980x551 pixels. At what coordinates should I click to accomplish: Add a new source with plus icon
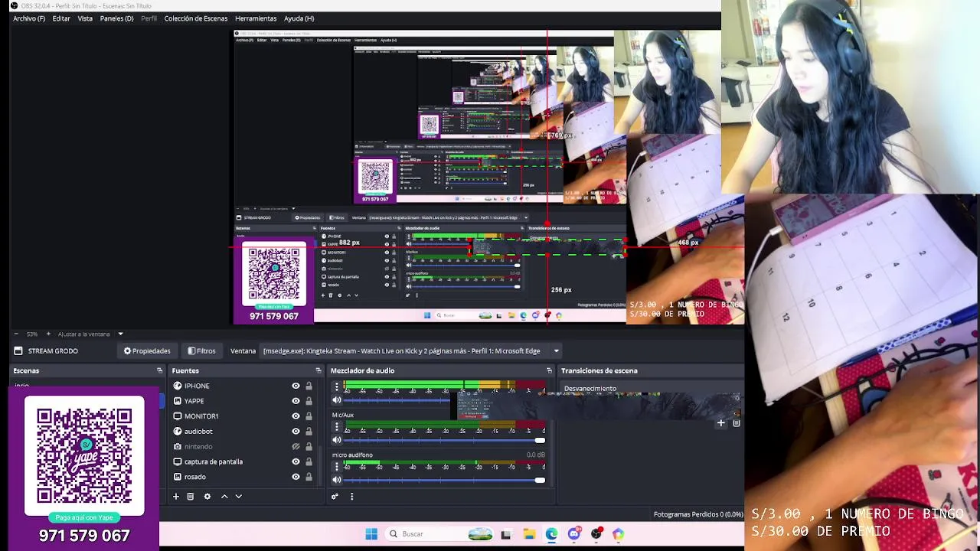pos(175,497)
